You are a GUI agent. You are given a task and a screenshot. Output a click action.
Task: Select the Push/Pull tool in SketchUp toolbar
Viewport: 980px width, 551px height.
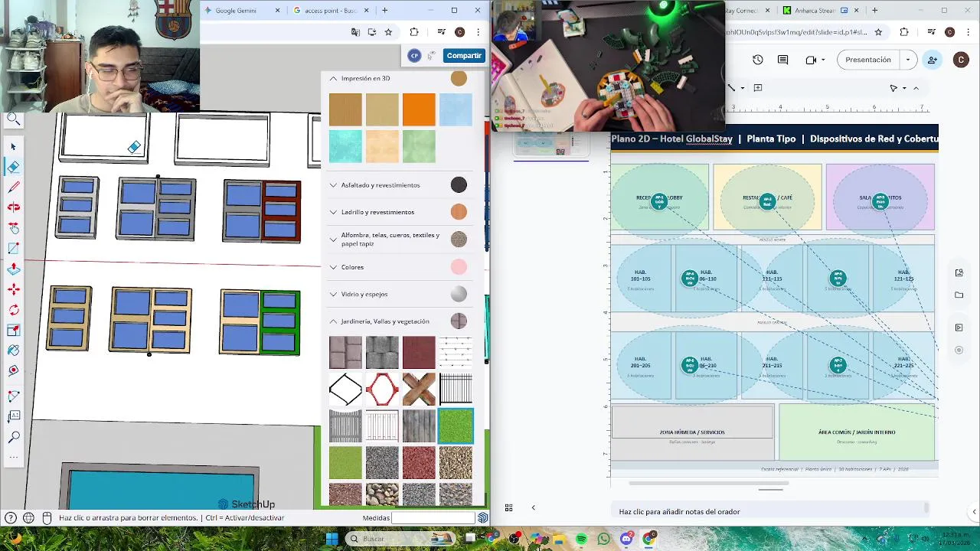[x=13, y=269]
